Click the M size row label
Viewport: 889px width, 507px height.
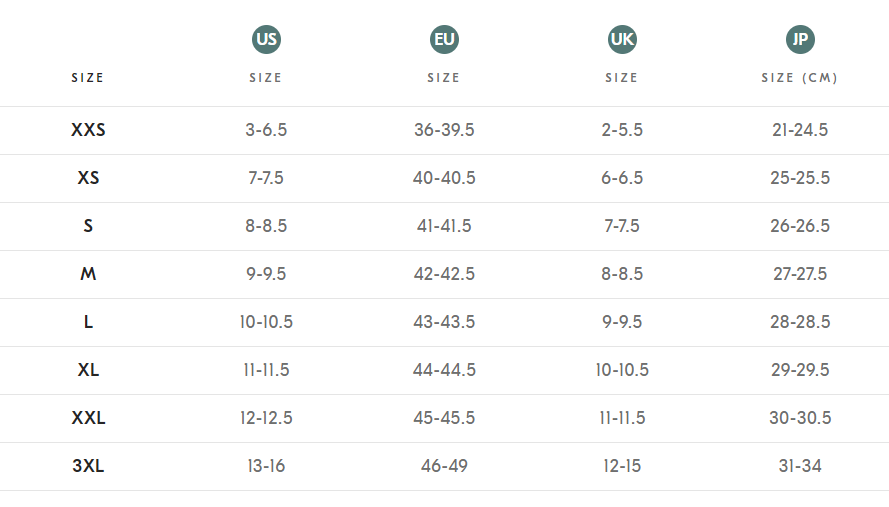click(88, 274)
